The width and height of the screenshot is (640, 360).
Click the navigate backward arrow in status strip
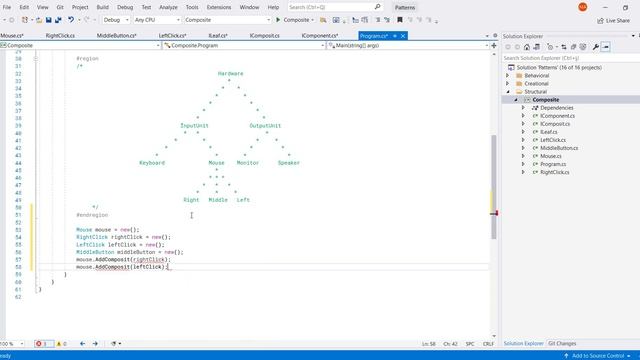tap(82, 344)
